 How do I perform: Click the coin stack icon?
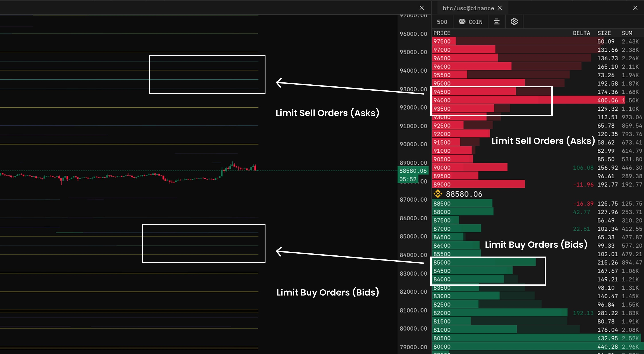(462, 22)
